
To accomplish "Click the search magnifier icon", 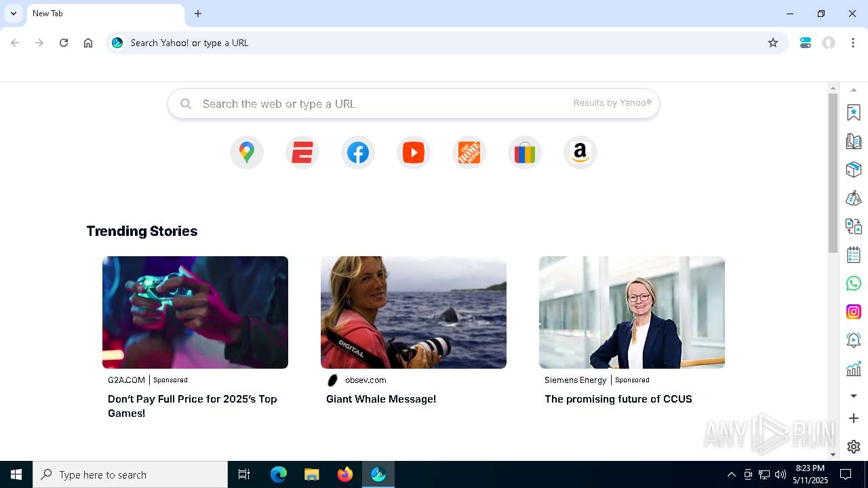I will point(186,104).
